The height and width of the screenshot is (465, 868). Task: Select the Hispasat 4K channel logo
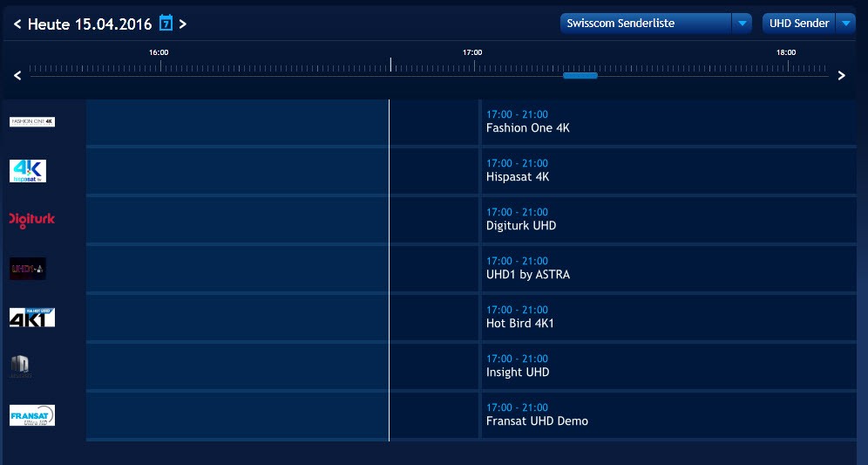coord(28,171)
